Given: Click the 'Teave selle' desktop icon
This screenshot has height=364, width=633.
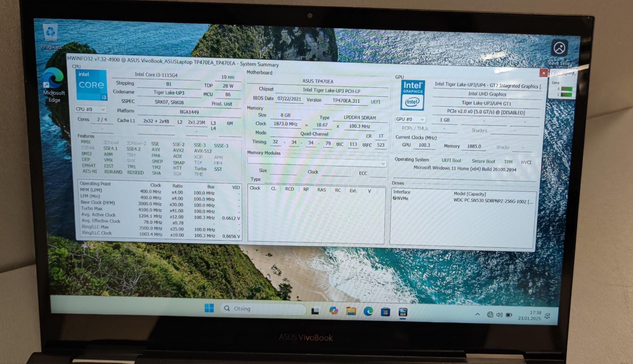Looking at the screenshot, I should [559, 52].
